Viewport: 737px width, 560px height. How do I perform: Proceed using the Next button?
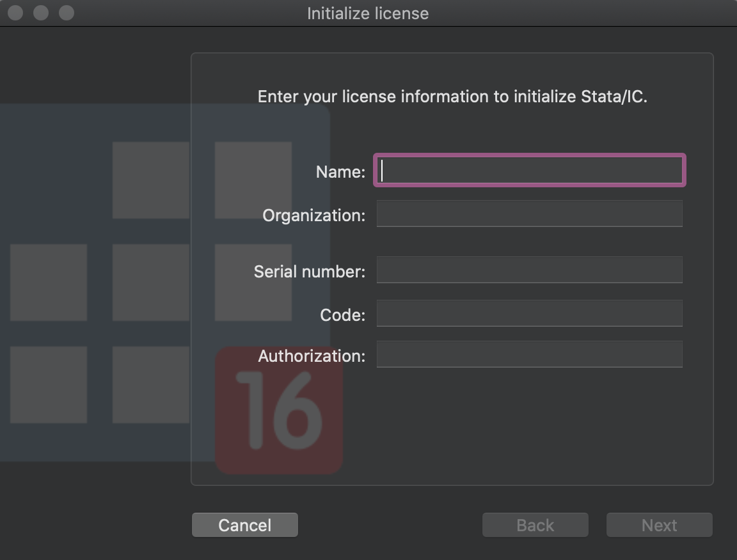660,525
